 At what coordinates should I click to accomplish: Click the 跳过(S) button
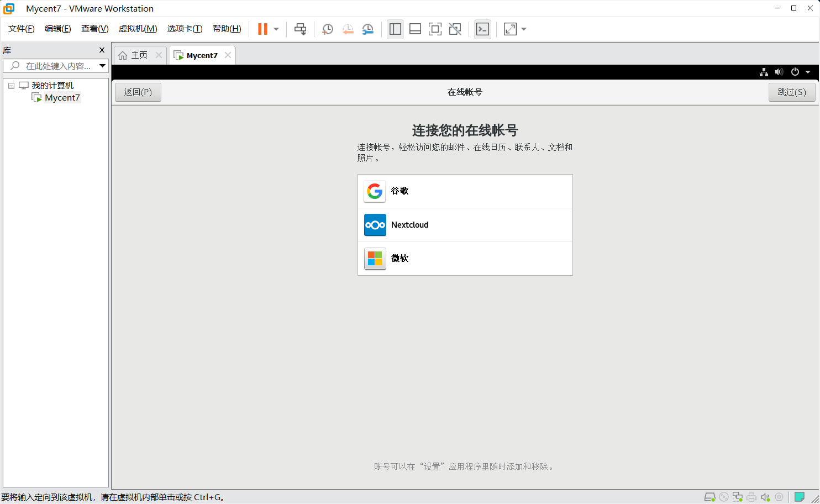tap(791, 92)
